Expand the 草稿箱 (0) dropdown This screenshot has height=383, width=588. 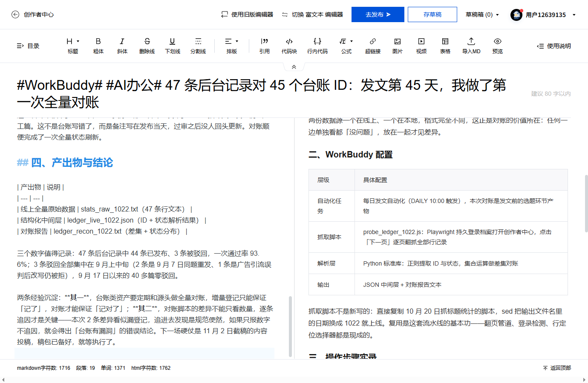click(482, 14)
